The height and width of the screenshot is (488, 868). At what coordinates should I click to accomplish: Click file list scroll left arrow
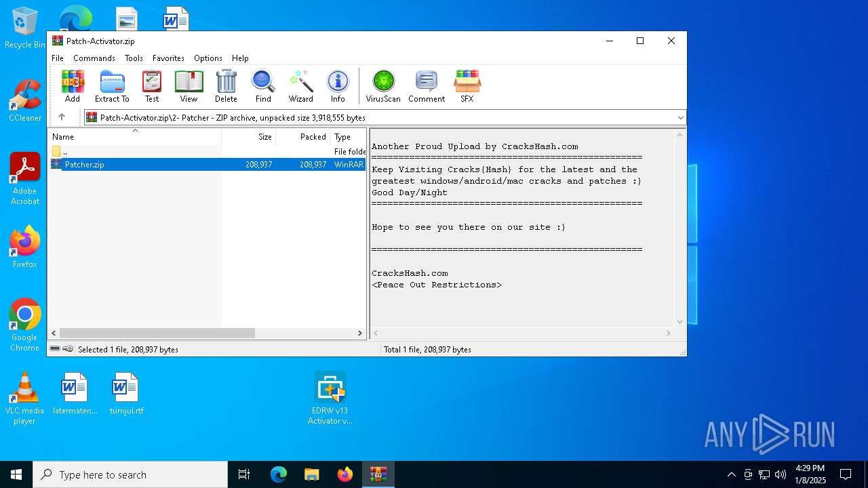(54, 333)
